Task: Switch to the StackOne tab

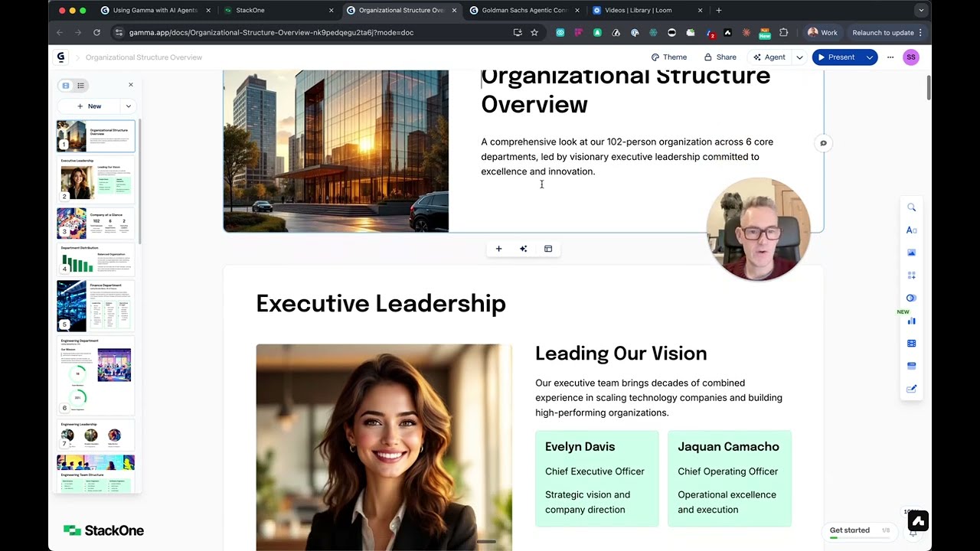Action: click(279, 10)
